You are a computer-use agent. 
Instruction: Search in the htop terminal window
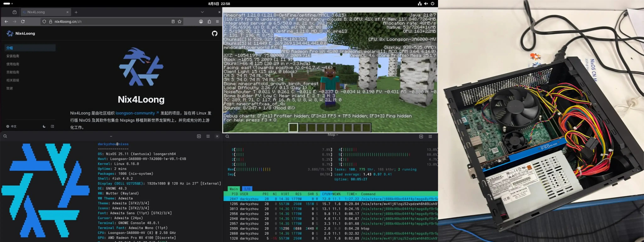pos(227,136)
